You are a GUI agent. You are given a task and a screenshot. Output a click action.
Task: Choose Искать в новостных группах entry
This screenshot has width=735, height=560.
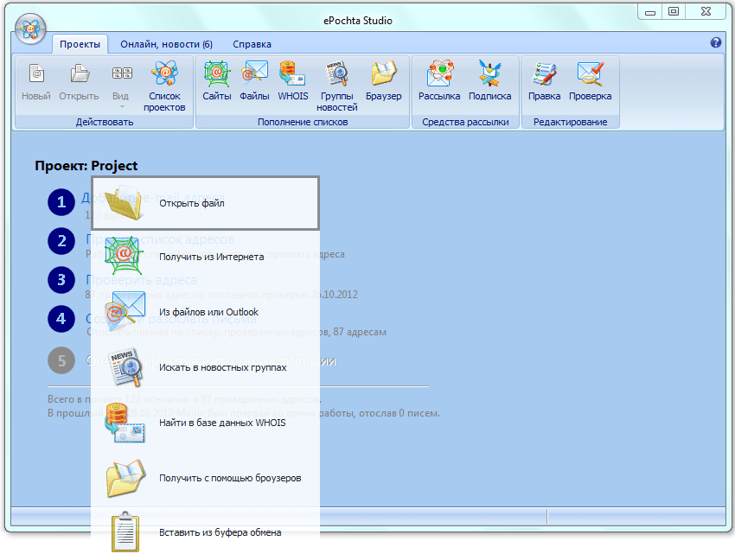(x=205, y=367)
